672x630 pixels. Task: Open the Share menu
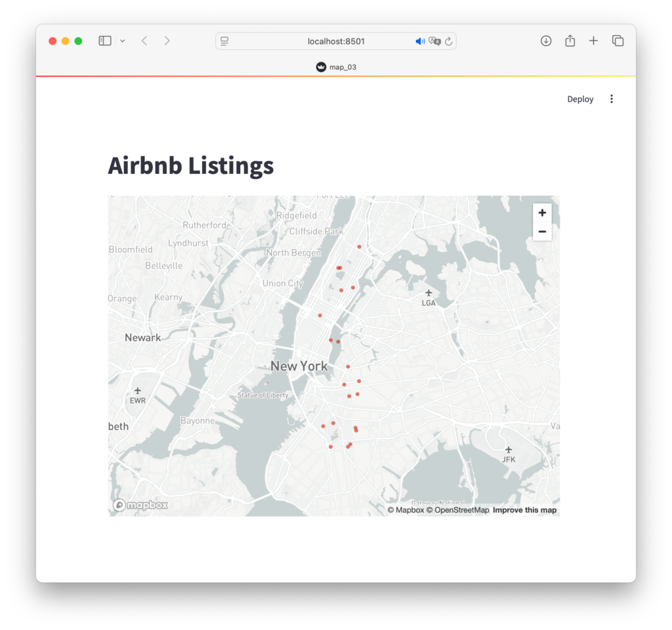[570, 41]
